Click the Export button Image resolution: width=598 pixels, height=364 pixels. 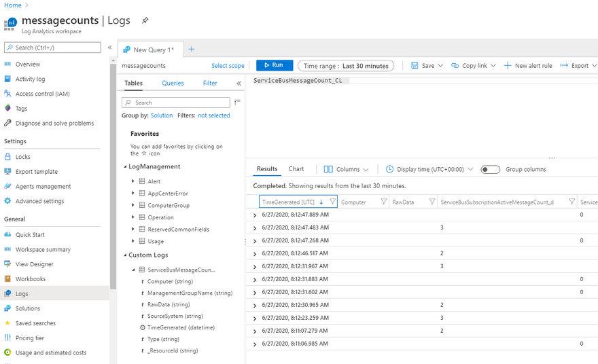pyautogui.click(x=578, y=66)
